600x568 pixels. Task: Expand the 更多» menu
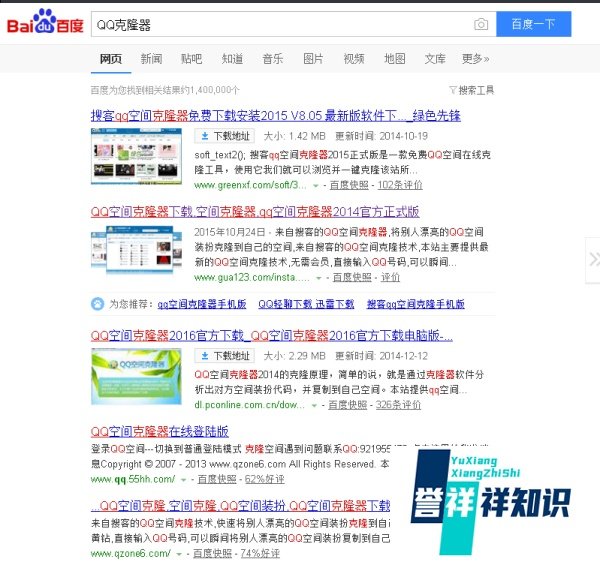(x=476, y=59)
